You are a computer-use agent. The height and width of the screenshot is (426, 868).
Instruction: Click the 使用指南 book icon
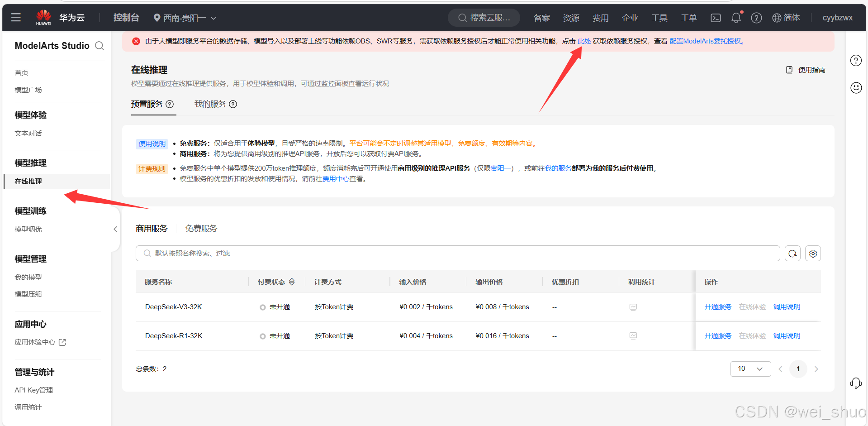pyautogui.click(x=789, y=70)
